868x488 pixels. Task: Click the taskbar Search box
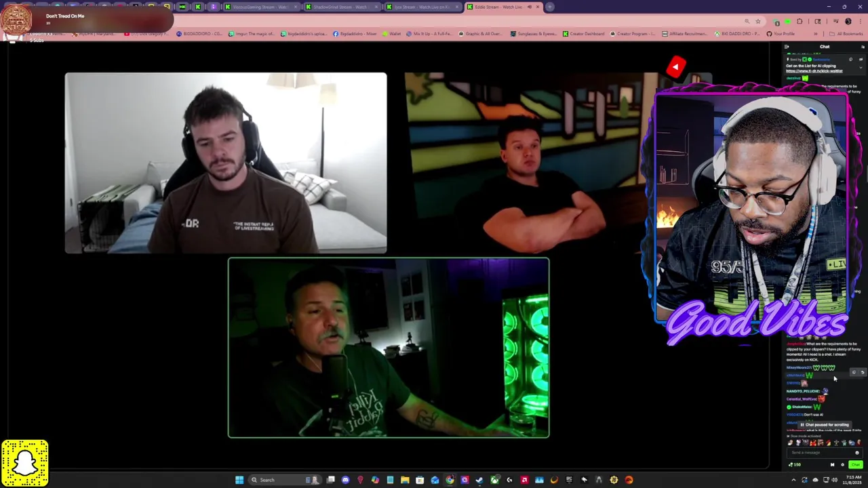point(285,480)
